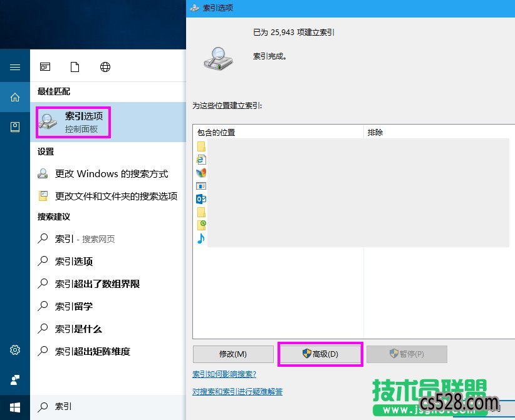Open the 索引如何影响搜索? link
Screen dimensions: 515x420
click(224, 374)
